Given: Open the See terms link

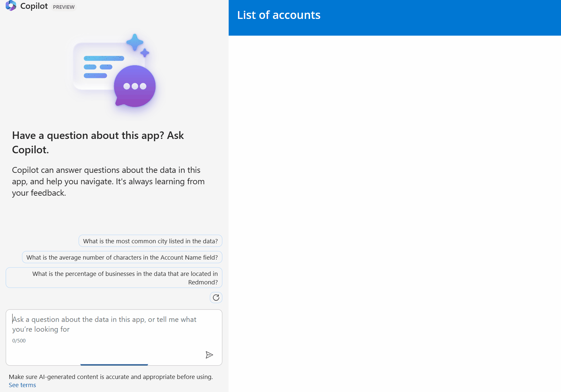Looking at the screenshot, I should click(x=22, y=385).
